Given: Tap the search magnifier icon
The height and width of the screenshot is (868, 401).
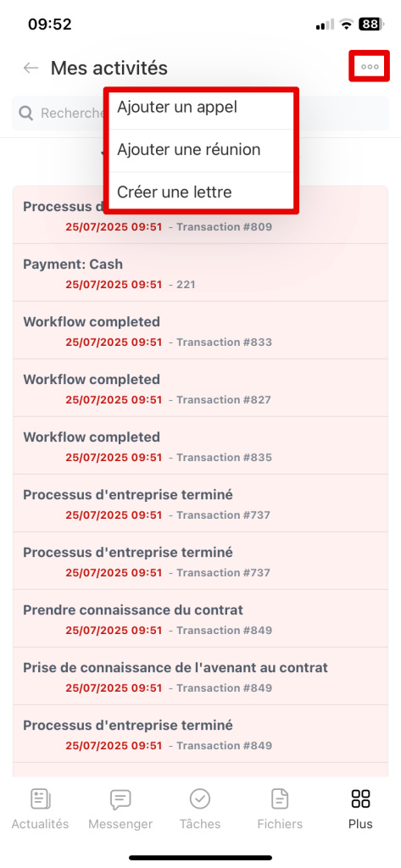Looking at the screenshot, I should [x=25, y=114].
